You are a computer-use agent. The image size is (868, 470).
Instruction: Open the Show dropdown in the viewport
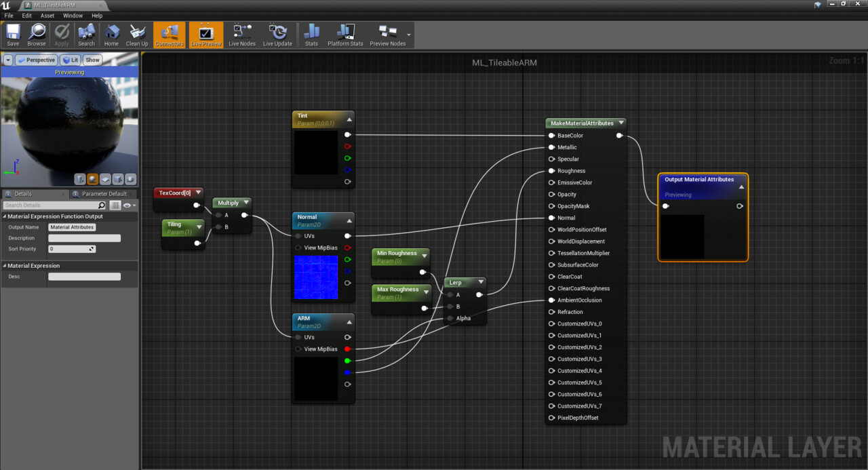coord(92,60)
